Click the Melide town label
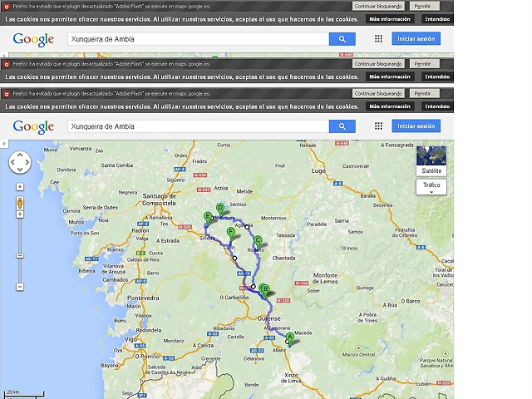The image size is (532, 399). pos(244,191)
